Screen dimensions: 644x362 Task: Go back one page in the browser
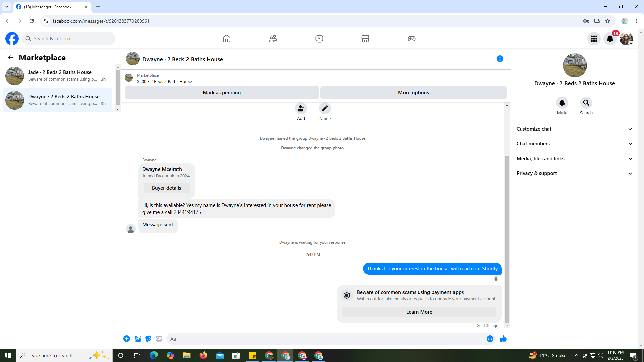(x=7, y=21)
